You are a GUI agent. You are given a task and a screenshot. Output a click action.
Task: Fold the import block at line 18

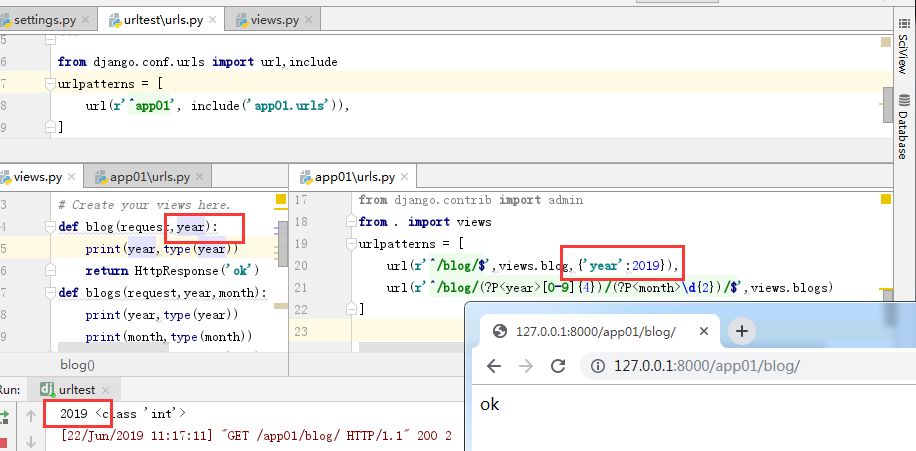[351, 222]
